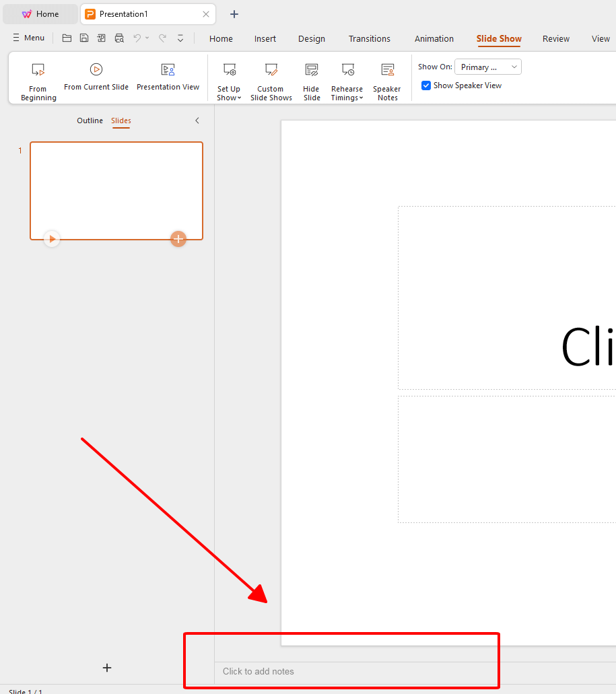Switch to the Slides pane tab

click(121, 120)
